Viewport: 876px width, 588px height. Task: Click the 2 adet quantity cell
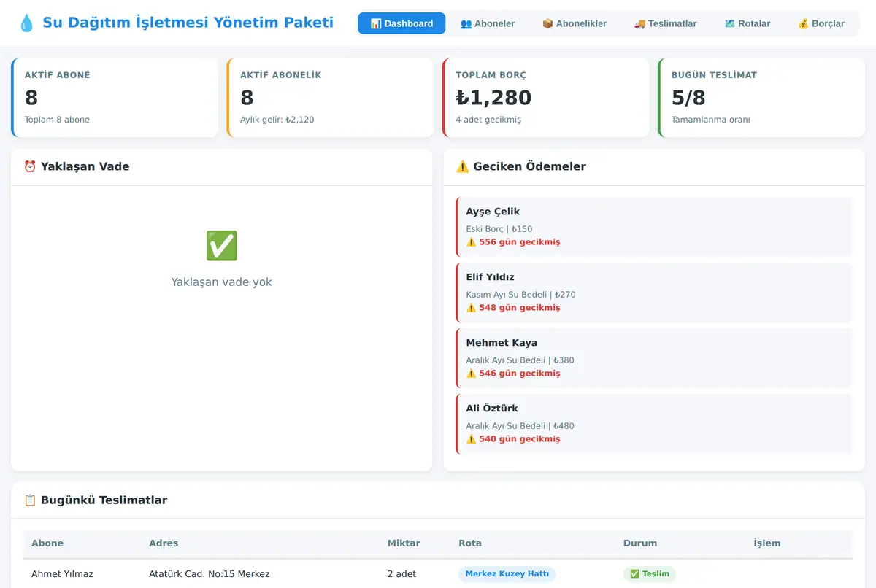coord(401,574)
